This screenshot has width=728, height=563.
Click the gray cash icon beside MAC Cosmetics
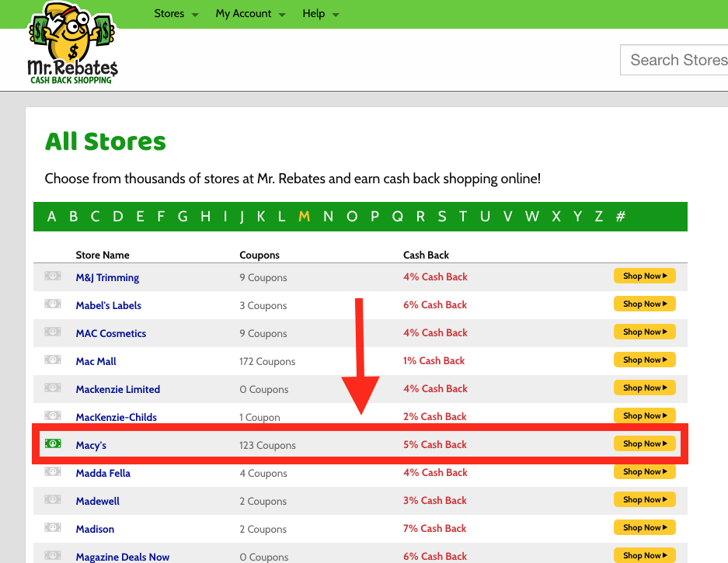[x=53, y=332]
